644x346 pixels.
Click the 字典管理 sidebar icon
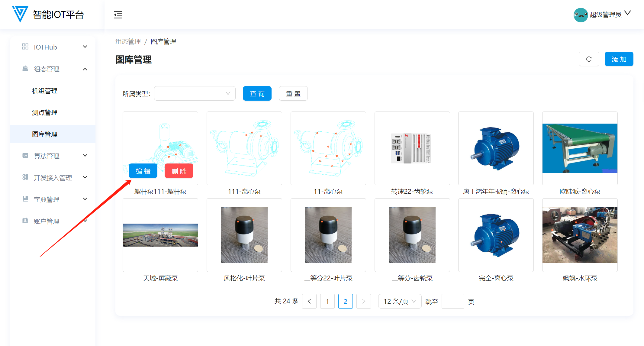click(25, 199)
